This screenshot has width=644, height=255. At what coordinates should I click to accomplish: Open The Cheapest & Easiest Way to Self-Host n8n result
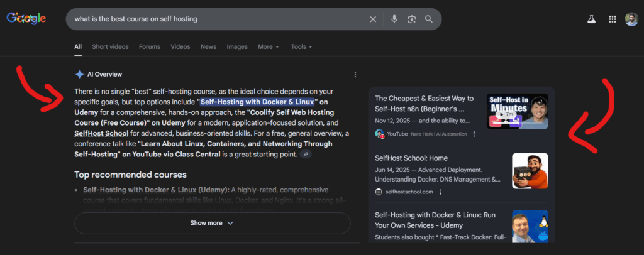coord(425,104)
